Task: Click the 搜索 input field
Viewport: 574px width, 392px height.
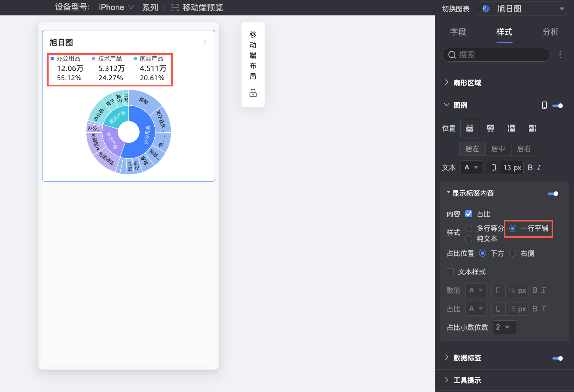Action: click(496, 55)
